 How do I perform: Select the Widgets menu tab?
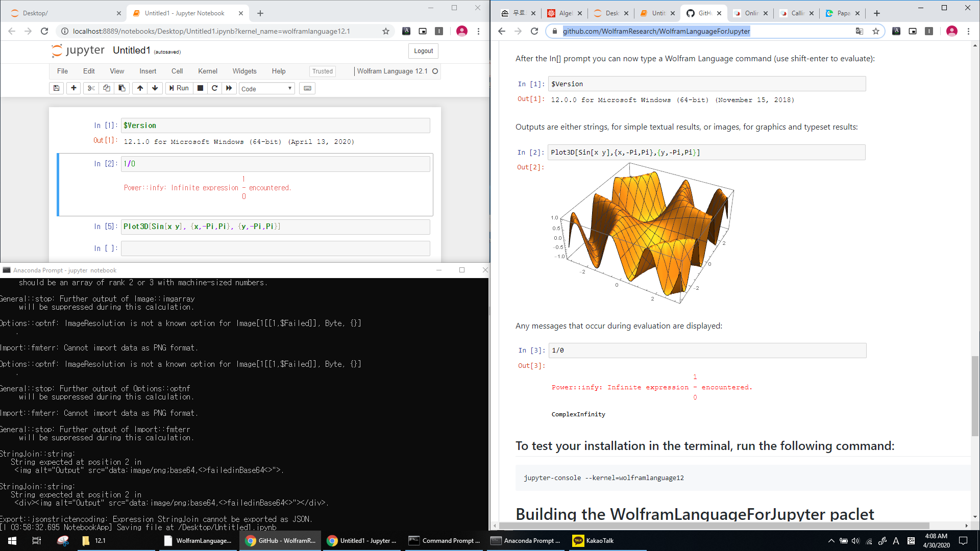244,70
